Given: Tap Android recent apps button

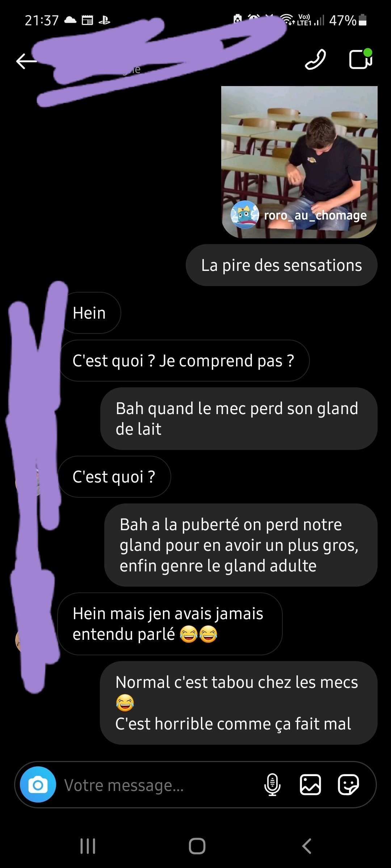Looking at the screenshot, I should pyautogui.click(x=88, y=846).
